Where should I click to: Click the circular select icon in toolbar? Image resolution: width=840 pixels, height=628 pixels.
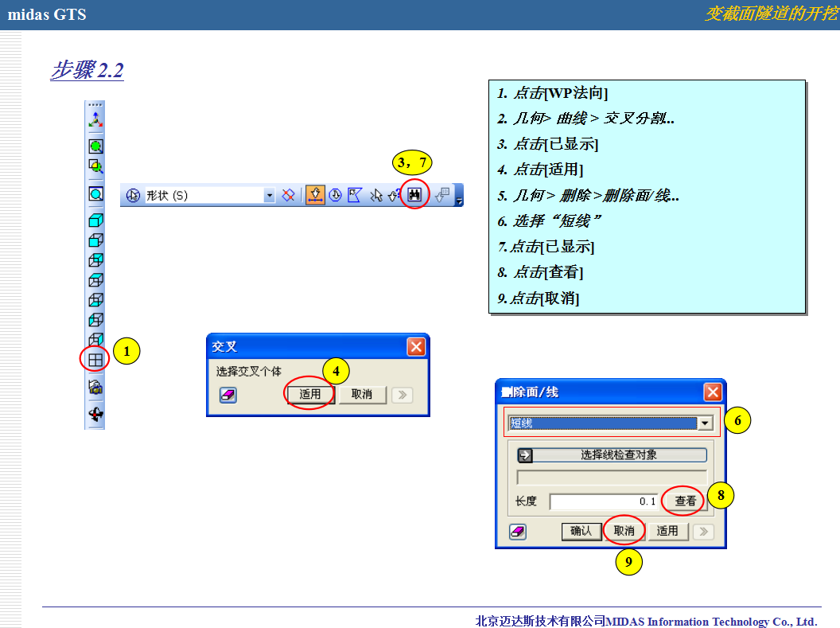tap(336, 195)
